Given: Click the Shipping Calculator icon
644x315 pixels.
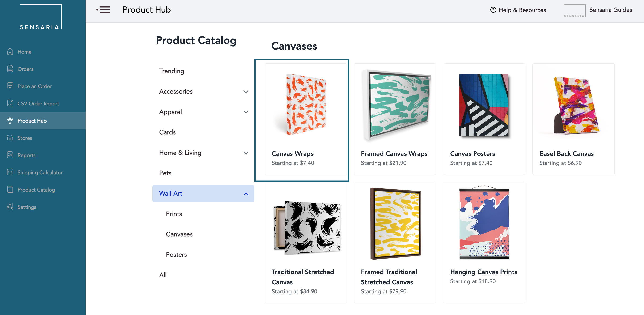Looking at the screenshot, I should click(10, 172).
